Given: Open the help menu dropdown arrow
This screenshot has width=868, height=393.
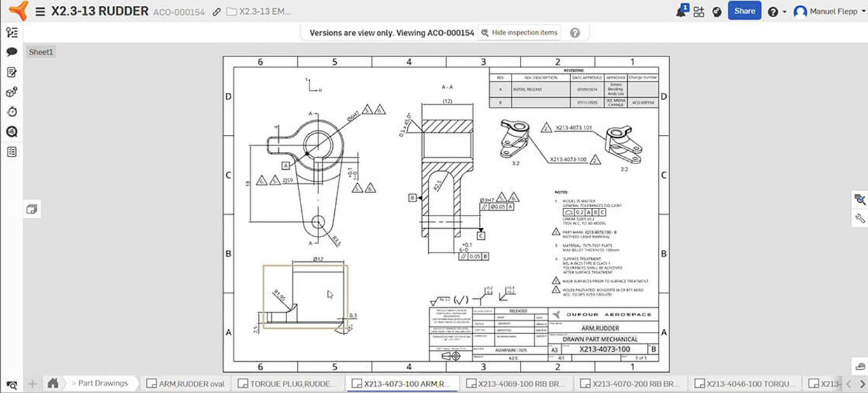Looking at the screenshot, I should pos(783,10).
